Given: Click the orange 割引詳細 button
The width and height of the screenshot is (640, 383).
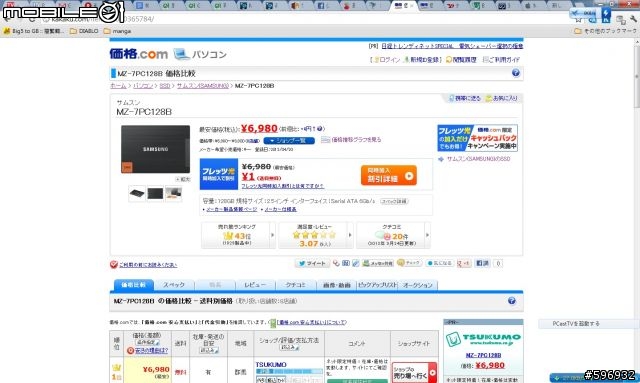Looking at the screenshot, I should point(389,175).
